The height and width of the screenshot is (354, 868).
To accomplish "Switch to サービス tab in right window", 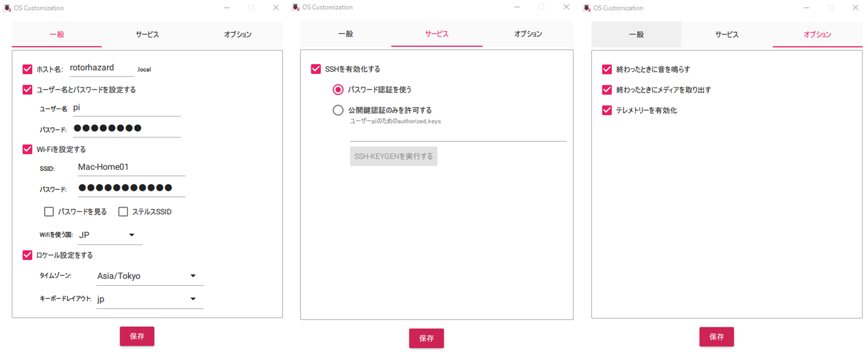I will point(727,34).
